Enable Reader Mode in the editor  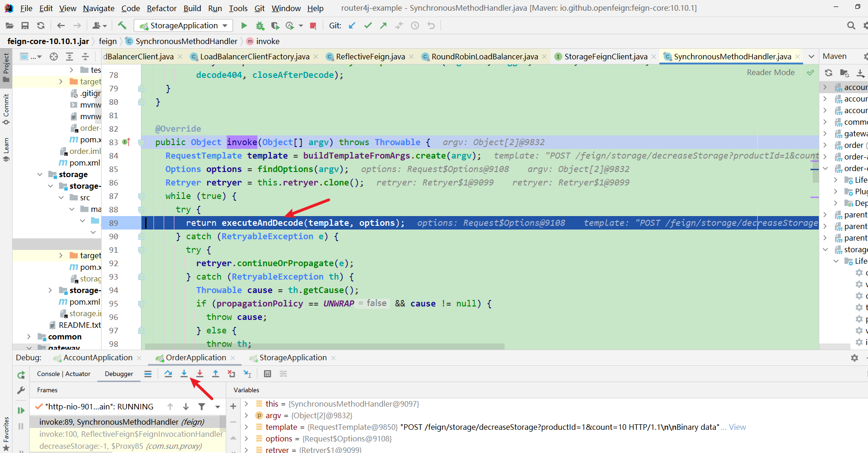point(771,72)
